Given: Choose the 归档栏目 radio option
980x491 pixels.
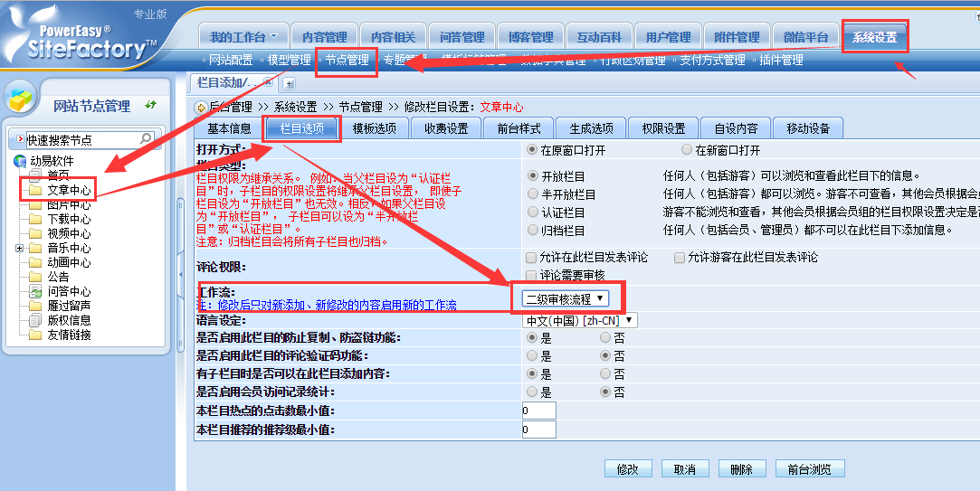Looking at the screenshot, I should click(532, 230).
